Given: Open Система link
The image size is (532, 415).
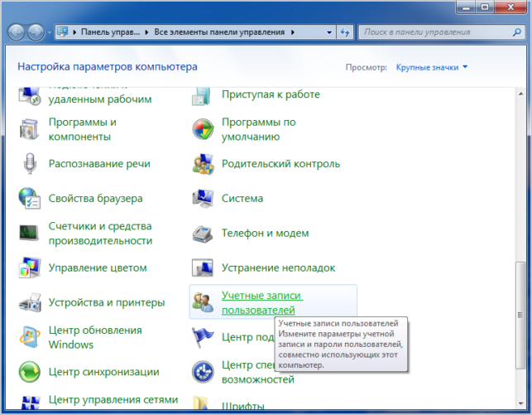Looking at the screenshot, I should pyautogui.click(x=242, y=198).
